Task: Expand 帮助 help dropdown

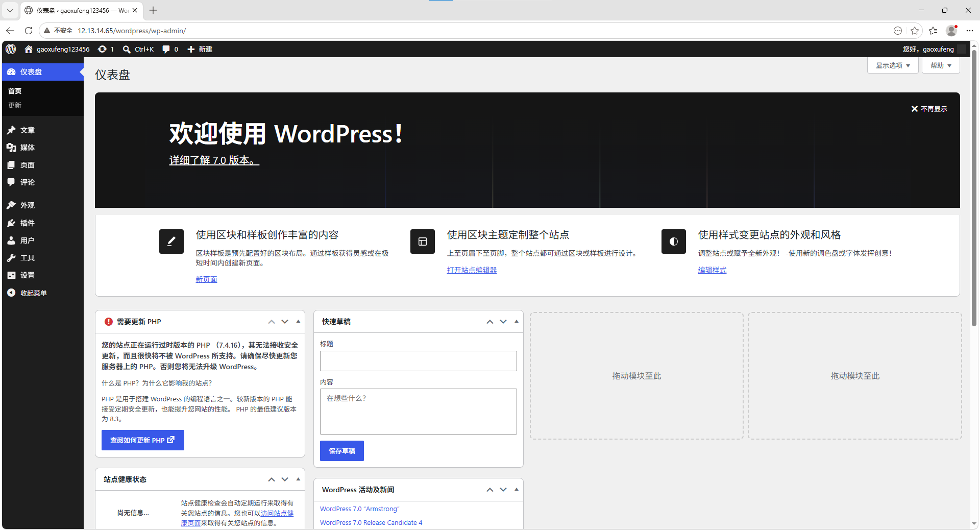Action: tap(941, 65)
